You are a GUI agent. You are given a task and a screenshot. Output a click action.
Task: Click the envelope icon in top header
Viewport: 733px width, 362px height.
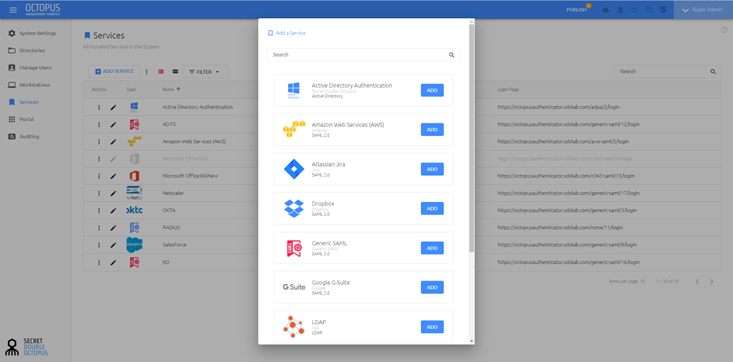tap(649, 10)
